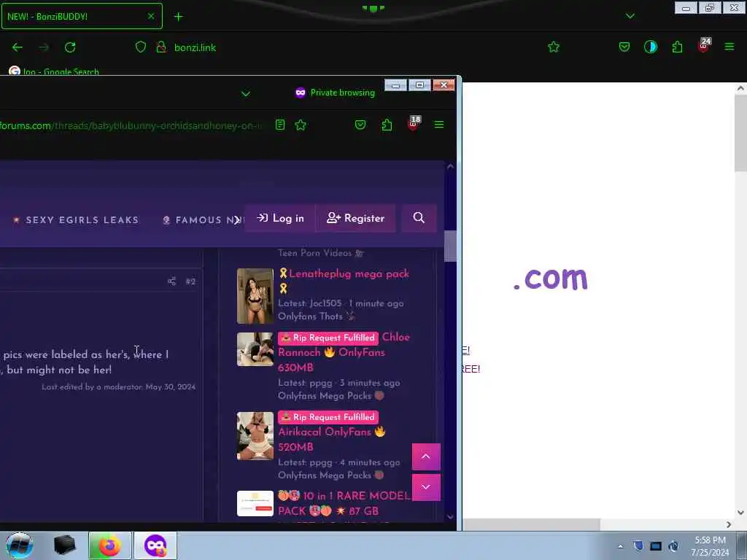Expand tabs dropdown chevron in private window
This screenshot has width=747, height=560.
pos(245,94)
